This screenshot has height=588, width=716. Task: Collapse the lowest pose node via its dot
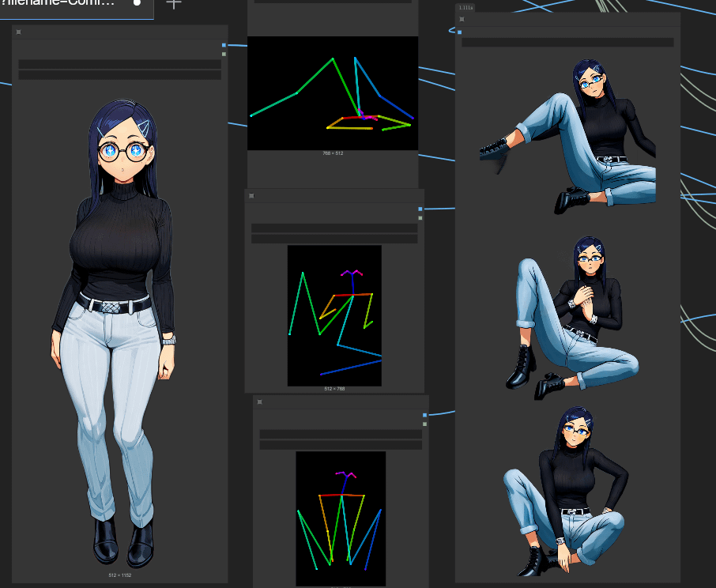(260, 402)
